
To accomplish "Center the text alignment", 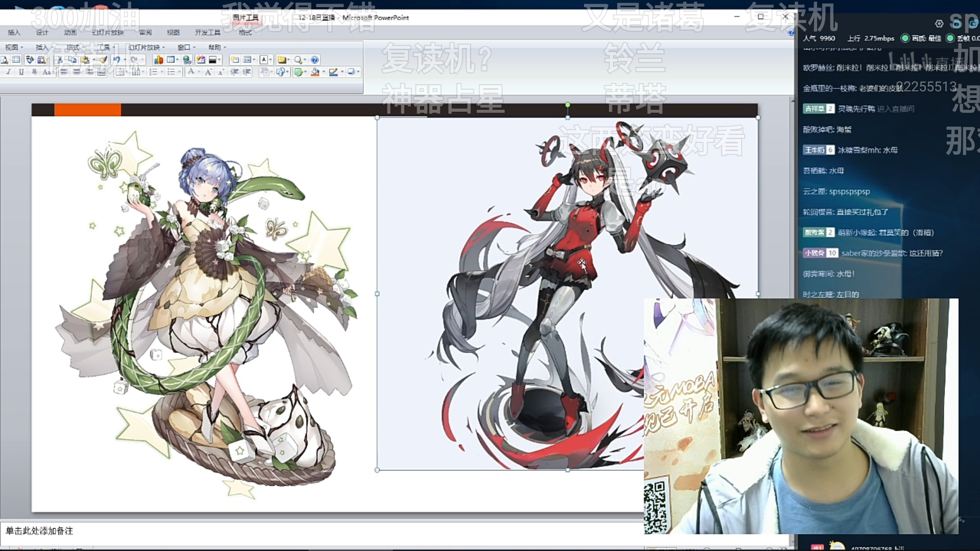I will 77,72.
